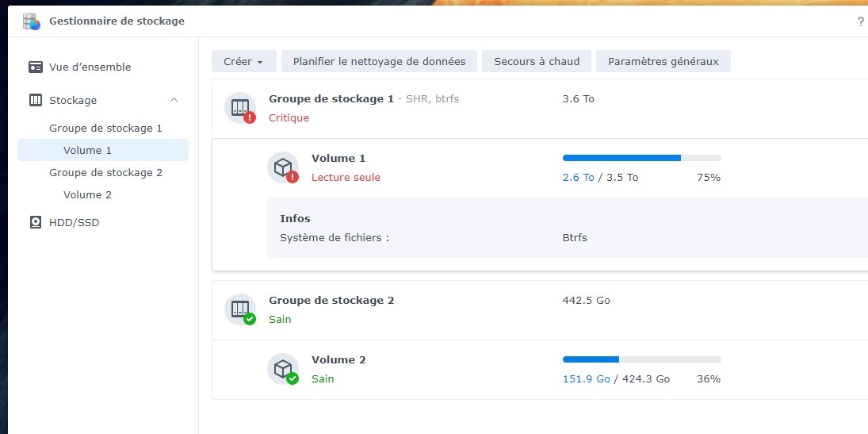Select Groupe de stockage 1 in sidebar tree
The height and width of the screenshot is (434, 868).
pos(105,128)
